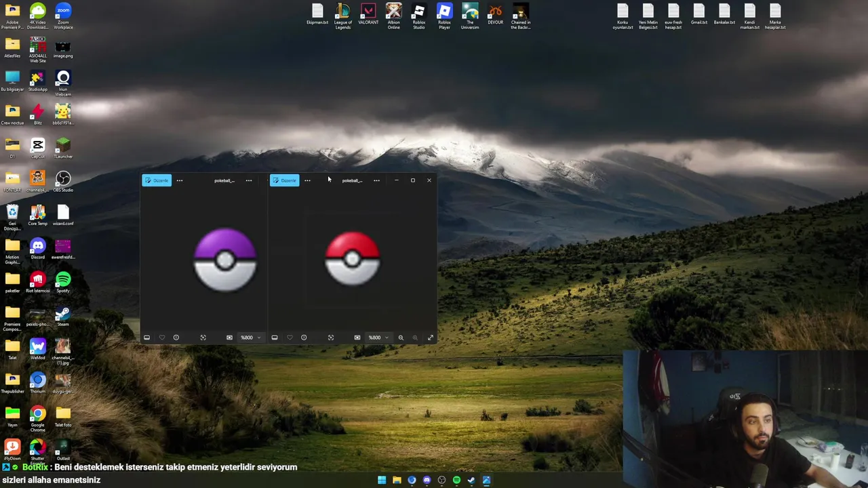Open the three-dot menu after right pokeball filename

pos(376,180)
